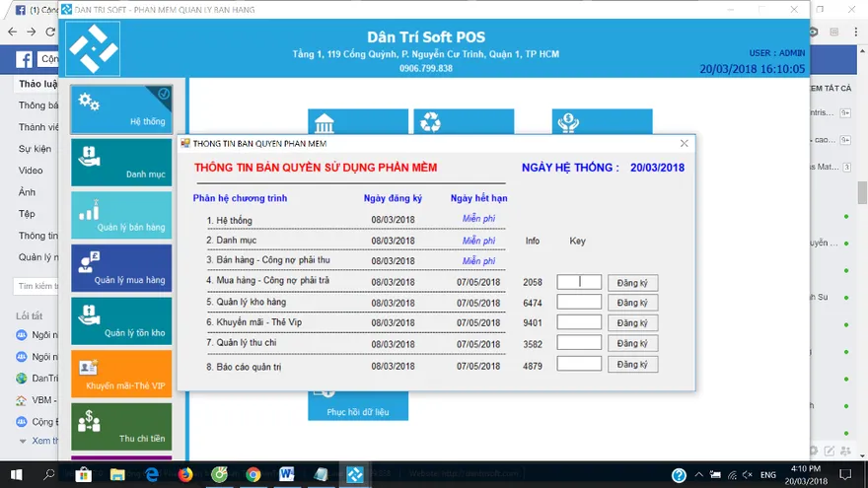Switch to Google Chrome in taskbar

(x=253, y=474)
